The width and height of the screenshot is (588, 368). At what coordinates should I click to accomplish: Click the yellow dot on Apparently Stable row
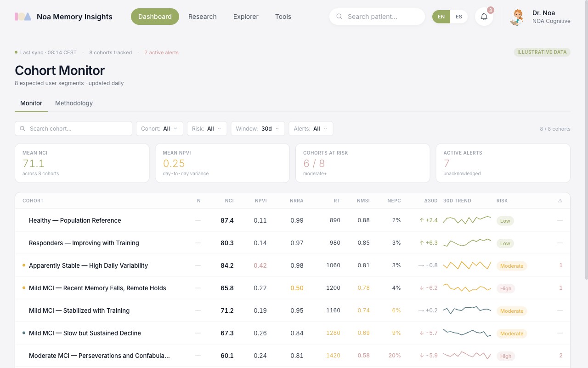[x=24, y=265]
